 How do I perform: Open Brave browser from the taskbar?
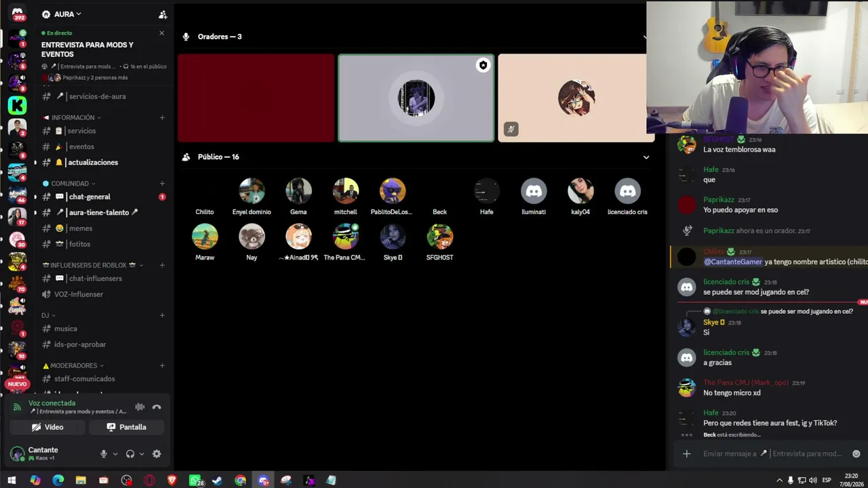pos(172,481)
